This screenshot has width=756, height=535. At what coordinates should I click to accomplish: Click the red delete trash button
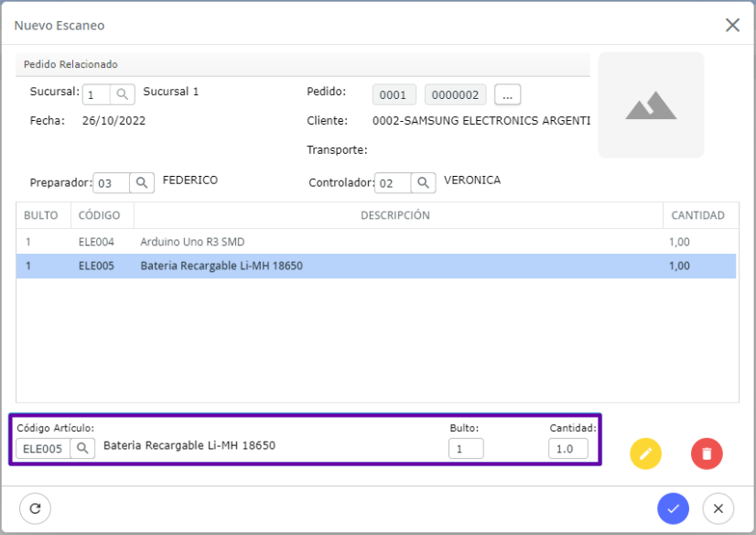click(x=707, y=453)
